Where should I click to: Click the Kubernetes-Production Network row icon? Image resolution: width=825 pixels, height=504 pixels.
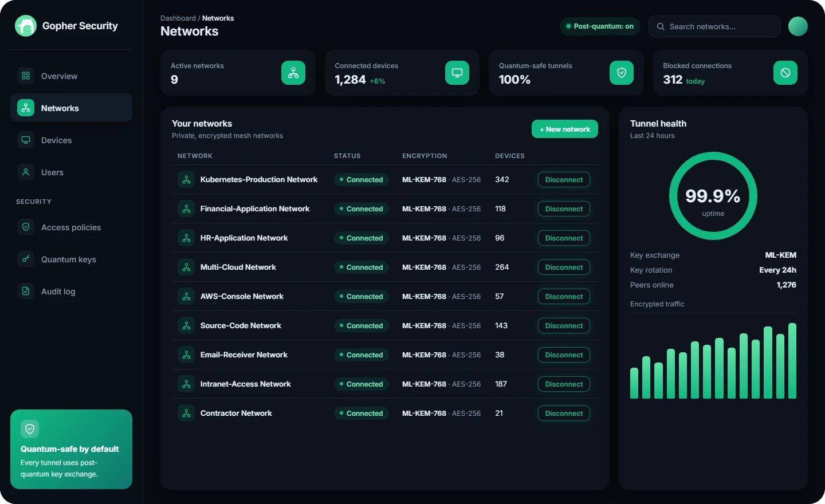pos(186,180)
